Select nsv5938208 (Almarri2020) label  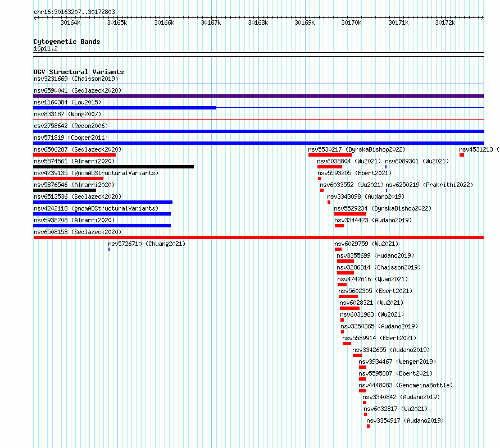pos(74,220)
